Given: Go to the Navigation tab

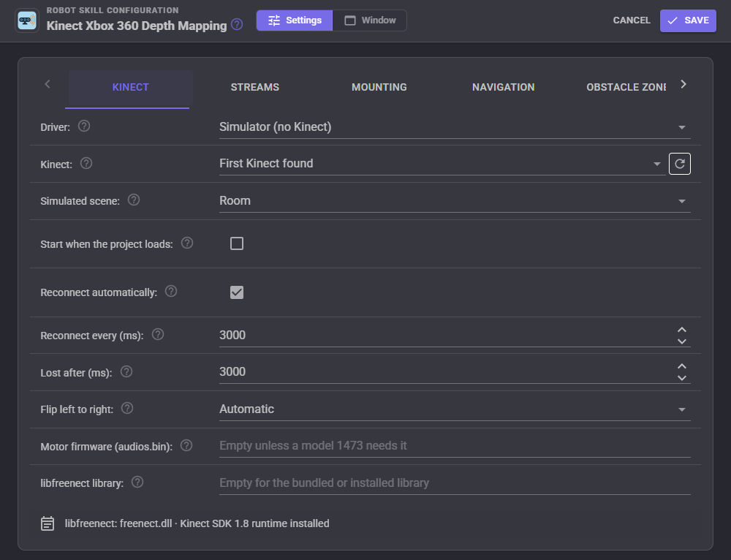Looking at the screenshot, I should click(x=504, y=87).
